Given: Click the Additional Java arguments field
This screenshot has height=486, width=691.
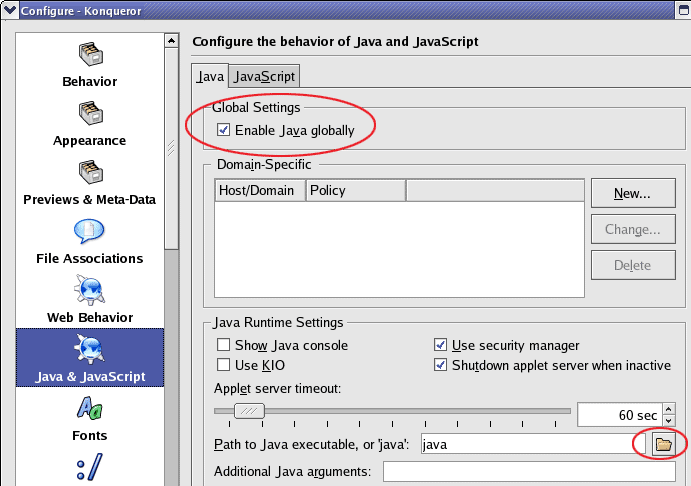Looking at the screenshot, I should tap(530, 471).
